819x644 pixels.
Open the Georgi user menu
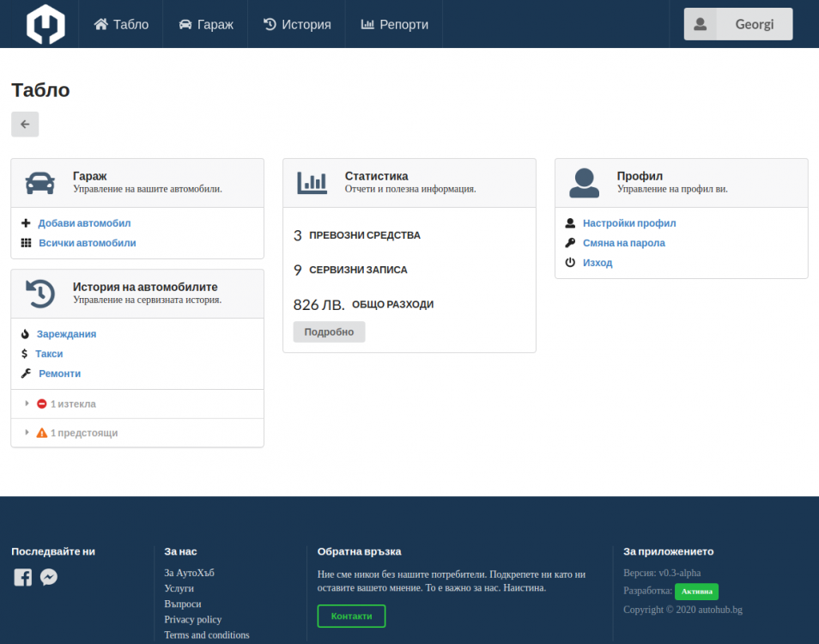click(x=737, y=24)
